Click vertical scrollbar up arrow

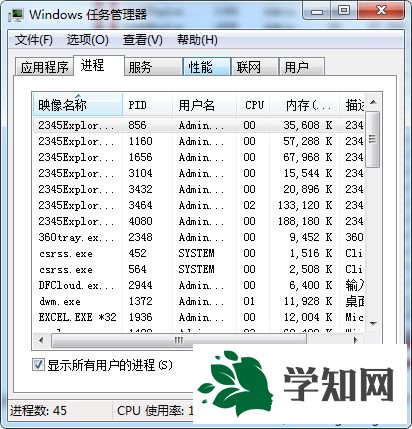pyautogui.click(x=373, y=102)
